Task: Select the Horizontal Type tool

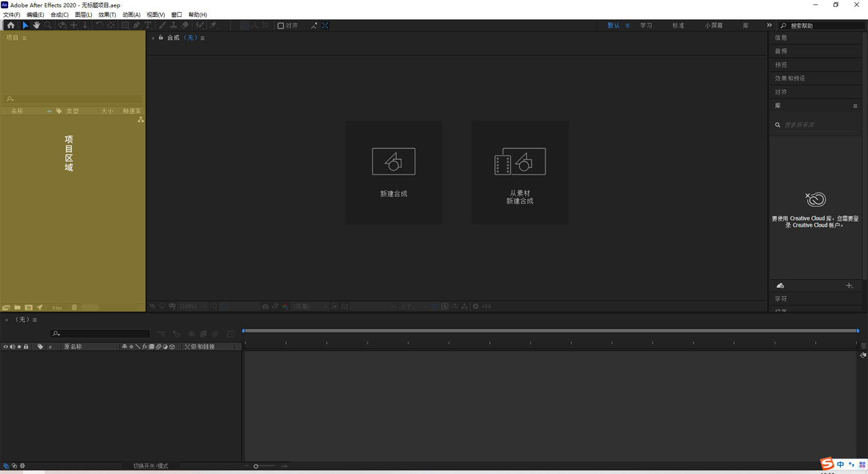Action: [x=148, y=25]
